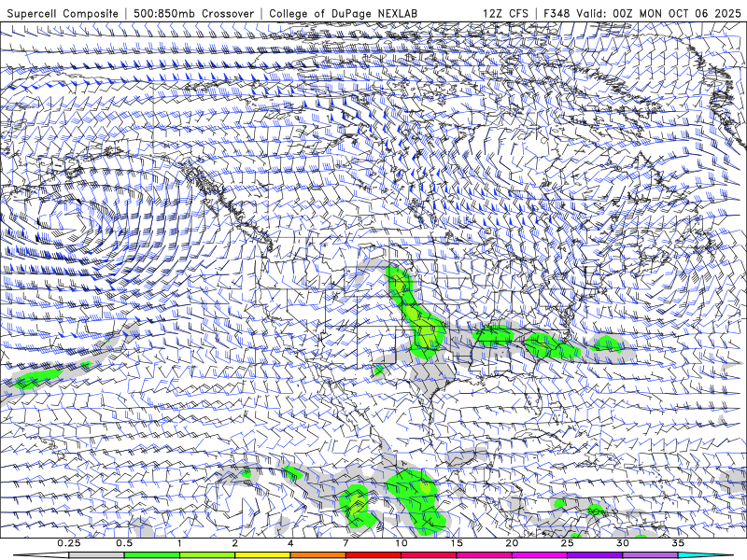Click the '35' colorbar label
This screenshot has width=747, height=560.
pyautogui.click(x=679, y=543)
